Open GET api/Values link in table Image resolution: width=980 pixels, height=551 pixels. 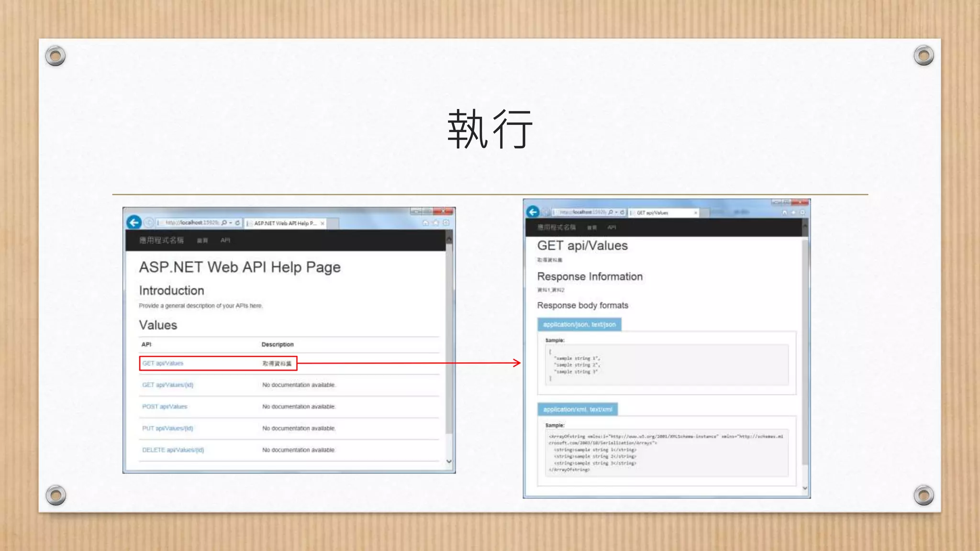pyautogui.click(x=163, y=364)
